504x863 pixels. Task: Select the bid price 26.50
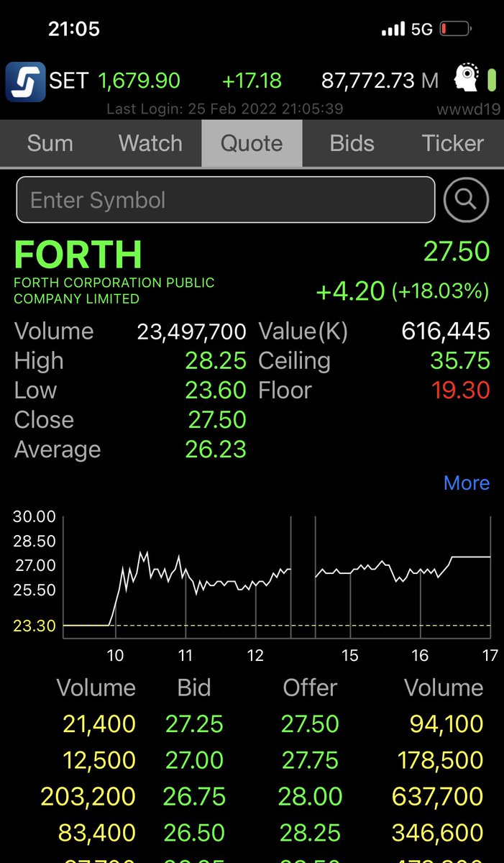pos(194,833)
